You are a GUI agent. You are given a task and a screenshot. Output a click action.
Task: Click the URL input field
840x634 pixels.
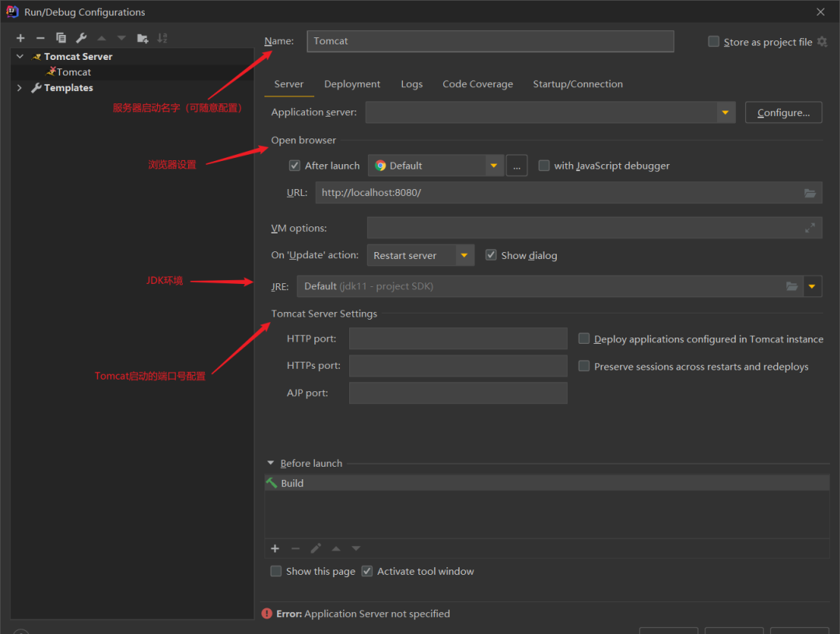click(569, 193)
